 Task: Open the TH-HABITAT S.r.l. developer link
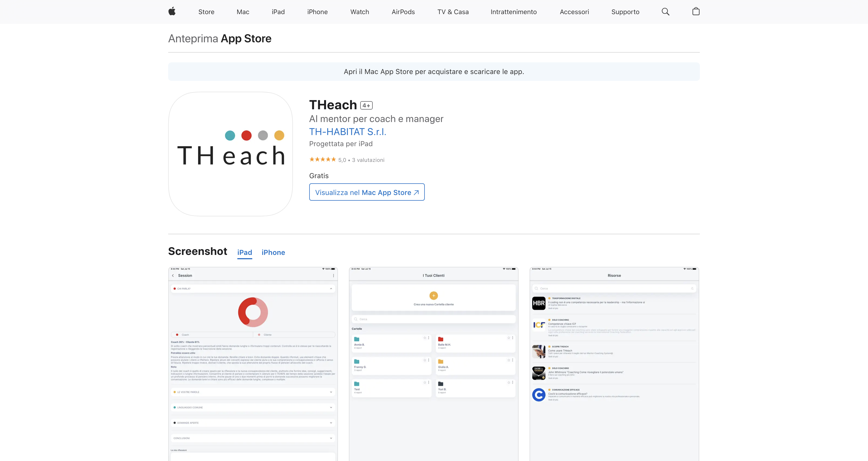(348, 132)
